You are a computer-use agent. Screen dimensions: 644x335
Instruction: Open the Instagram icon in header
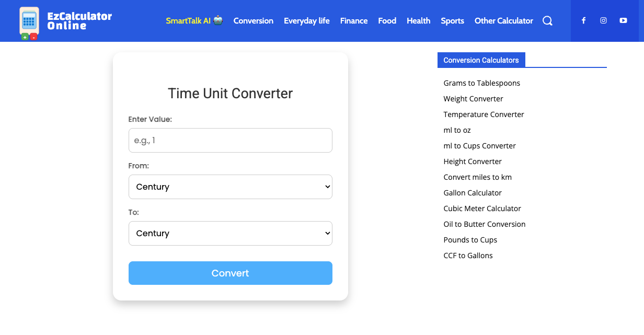[x=603, y=20]
